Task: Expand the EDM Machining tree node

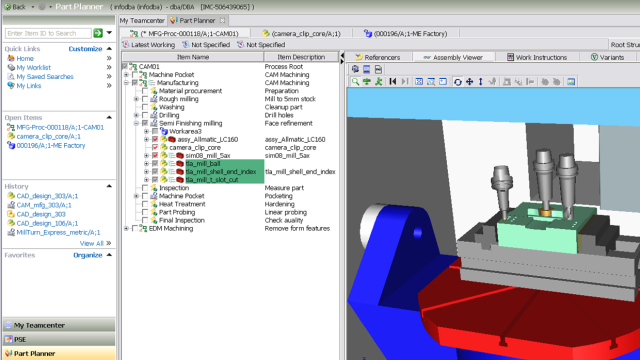Action: click(x=127, y=229)
